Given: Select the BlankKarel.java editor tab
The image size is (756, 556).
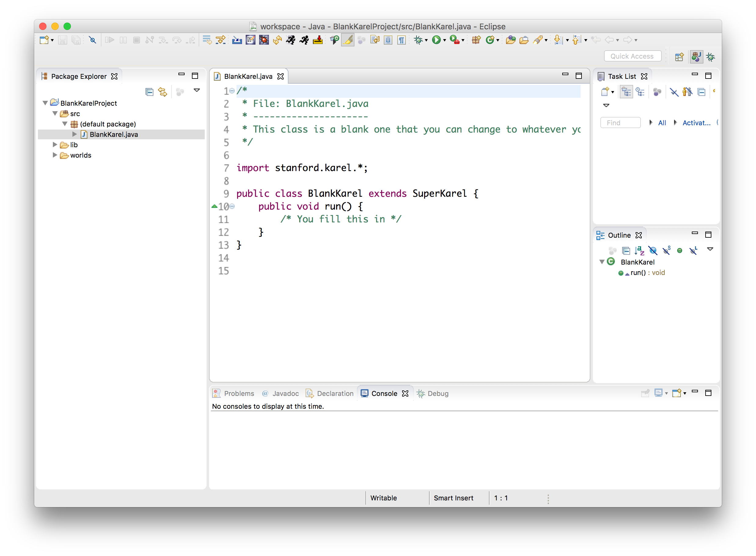Looking at the screenshot, I should point(248,76).
